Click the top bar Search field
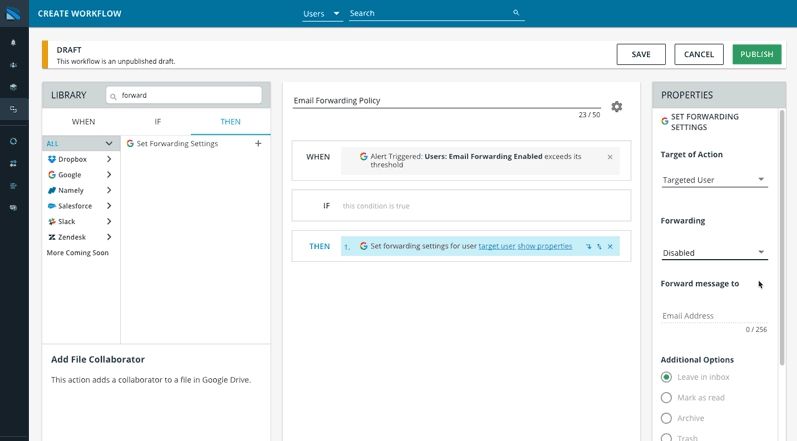797x441 pixels. [x=436, y=13]
